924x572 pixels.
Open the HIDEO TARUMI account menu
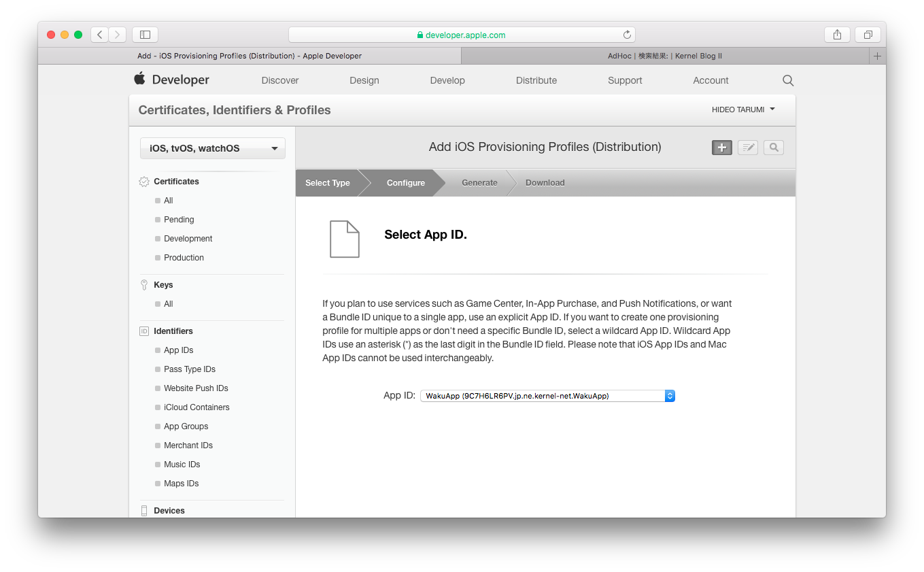[742, 110]
